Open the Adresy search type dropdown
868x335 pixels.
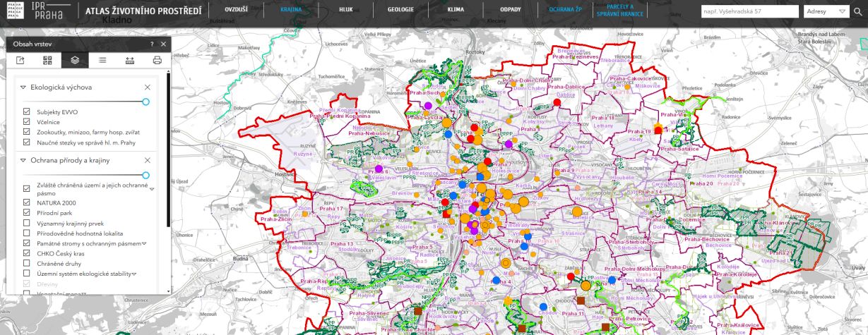[x=826, y=11]
